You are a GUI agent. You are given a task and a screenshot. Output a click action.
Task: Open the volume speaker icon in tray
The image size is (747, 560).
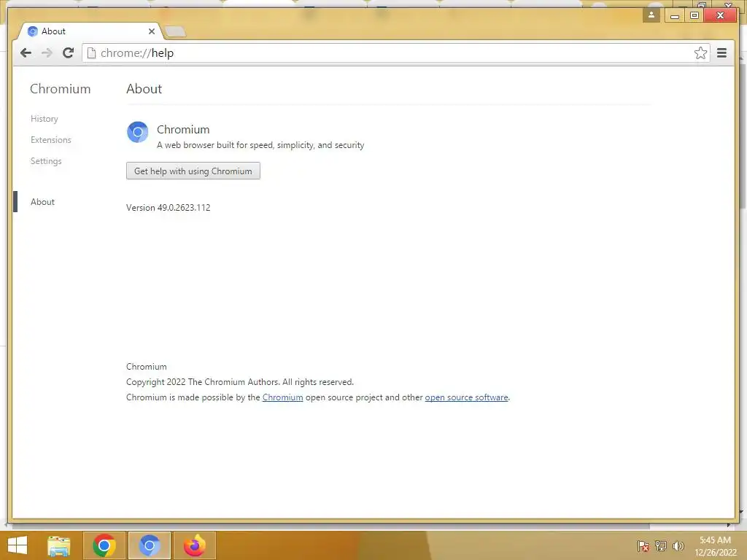coord(678,545)
